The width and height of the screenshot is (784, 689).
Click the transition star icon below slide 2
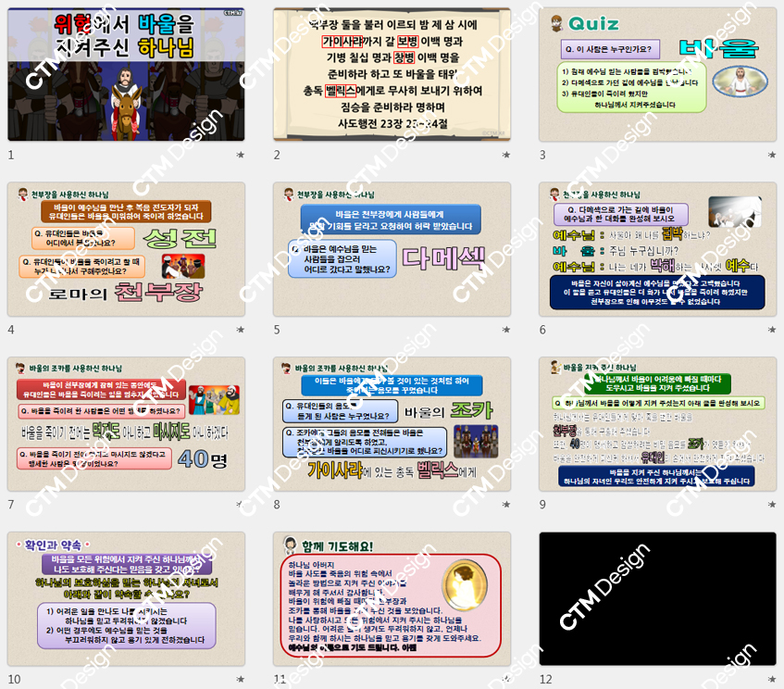click(506, 156)
